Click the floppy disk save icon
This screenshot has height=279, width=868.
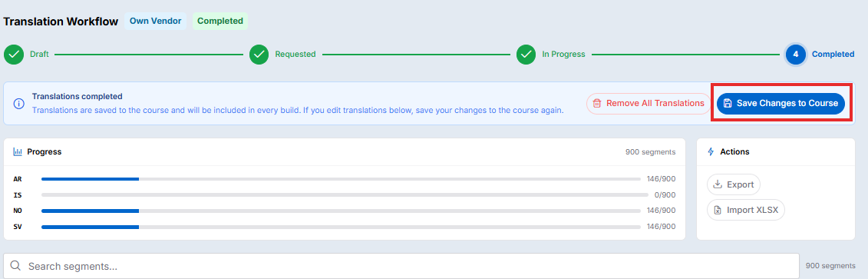(x=728, y=103)
